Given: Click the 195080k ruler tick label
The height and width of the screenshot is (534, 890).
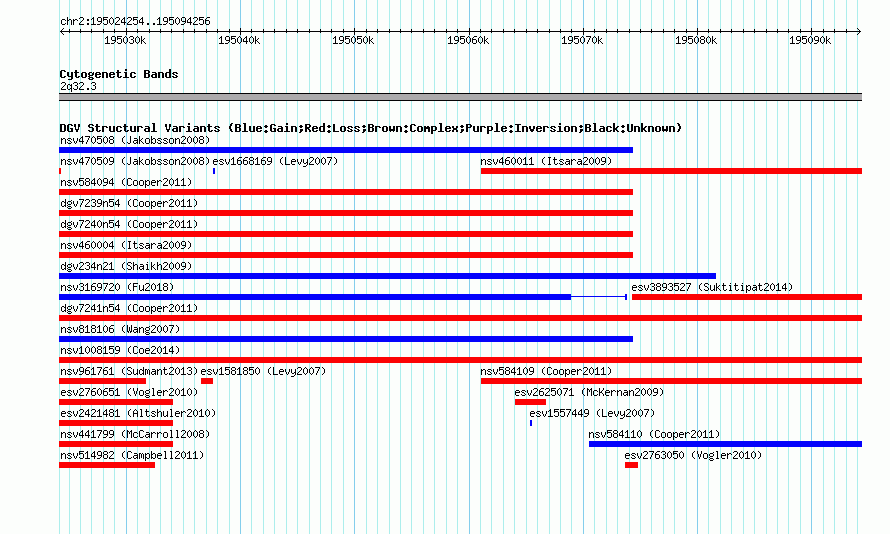Looking at the screenshot, I should [x=696, y=40].
